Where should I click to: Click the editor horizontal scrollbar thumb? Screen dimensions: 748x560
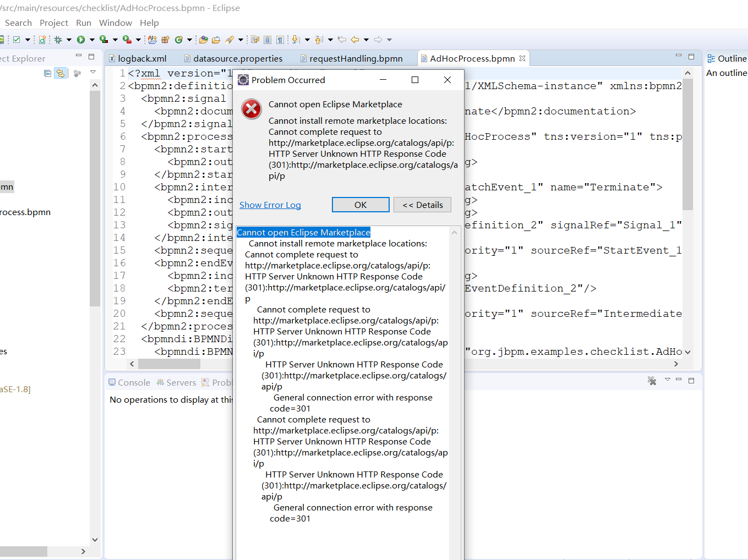[x=169, y=364]
